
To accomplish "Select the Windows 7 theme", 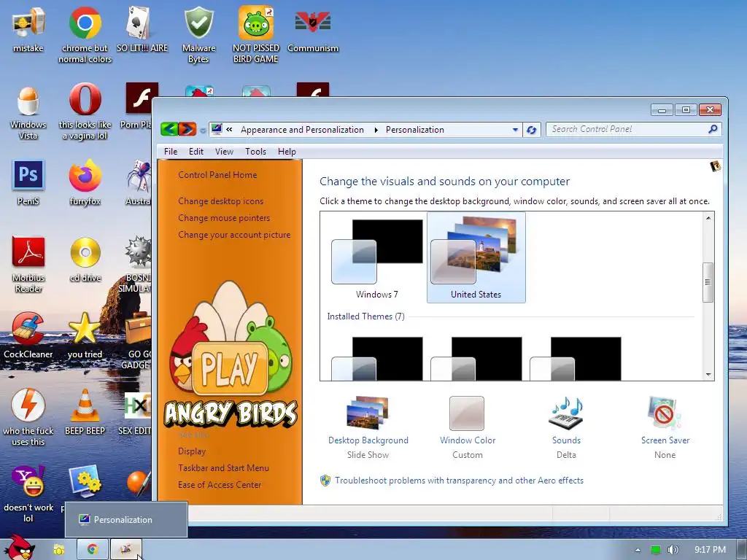I will click(x=377, y=257).
